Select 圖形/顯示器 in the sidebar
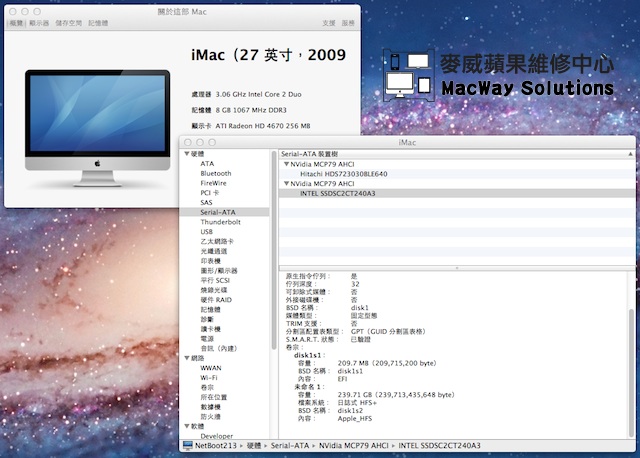Image resolution: width=640 pixels, height=458 pixels. pyautogui.click(x=219, y=271)
